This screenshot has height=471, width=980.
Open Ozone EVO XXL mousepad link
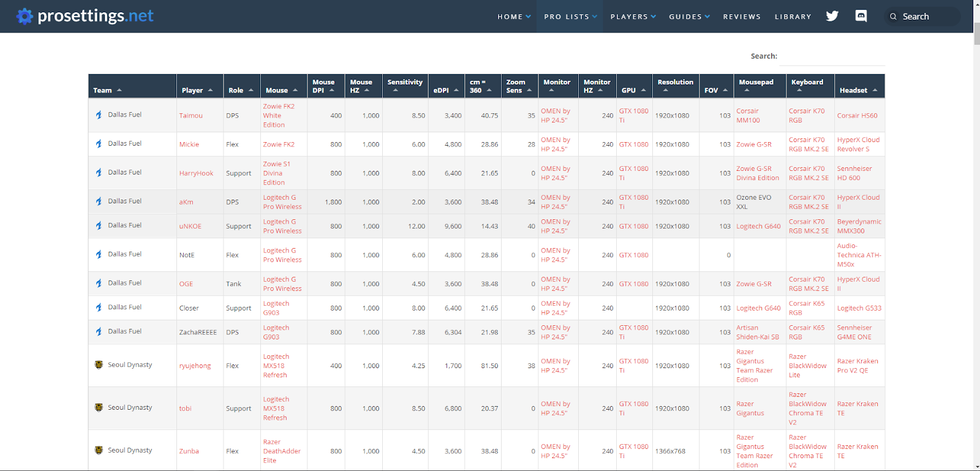[x=753, y=202]
